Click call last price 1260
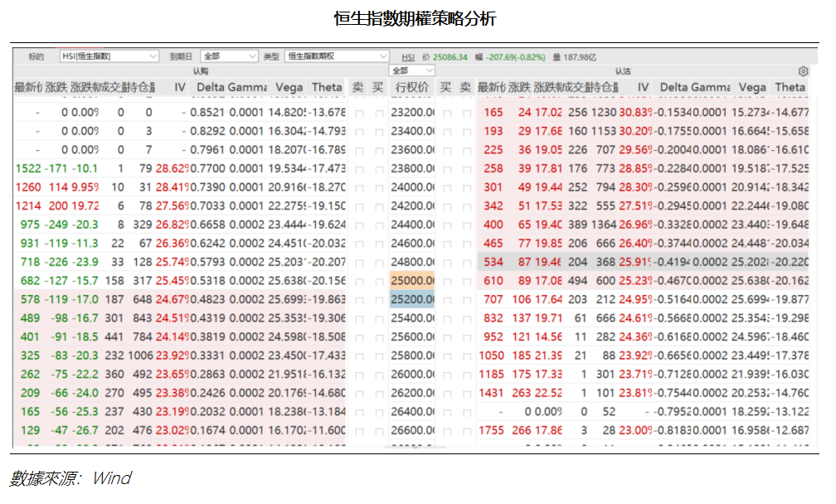Screen dimensions: 836x504 click(x=28, y=187)
